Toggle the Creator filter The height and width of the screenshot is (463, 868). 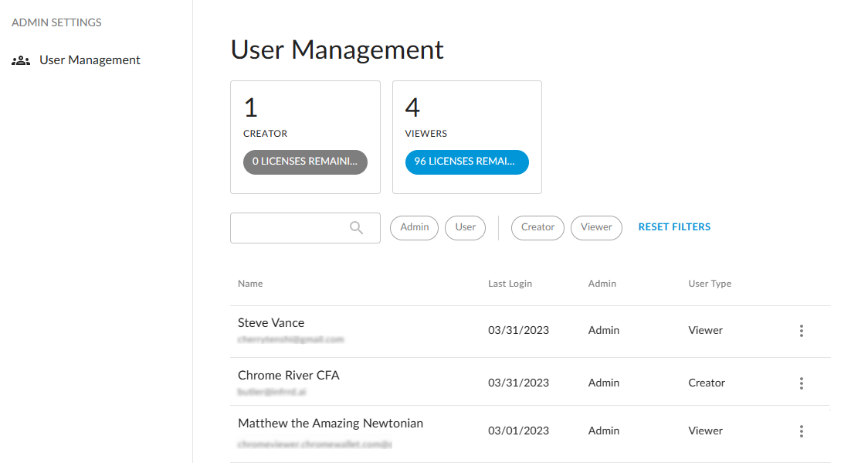coord(537,227)
